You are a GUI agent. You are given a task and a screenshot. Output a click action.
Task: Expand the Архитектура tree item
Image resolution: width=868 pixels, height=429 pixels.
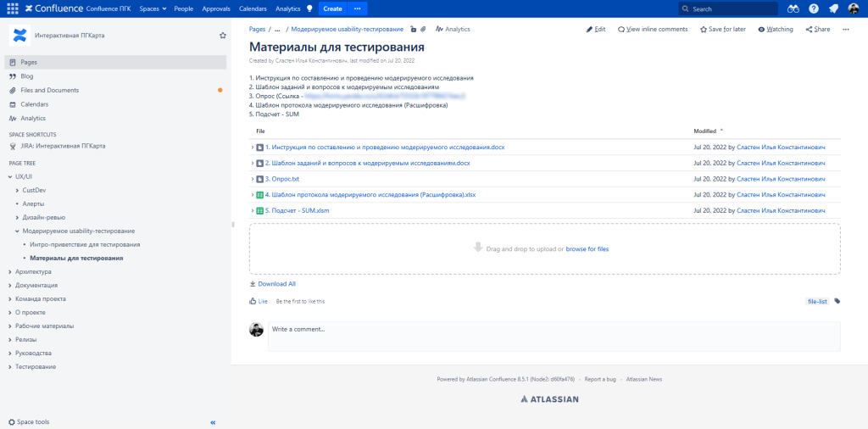pos(9,272)
